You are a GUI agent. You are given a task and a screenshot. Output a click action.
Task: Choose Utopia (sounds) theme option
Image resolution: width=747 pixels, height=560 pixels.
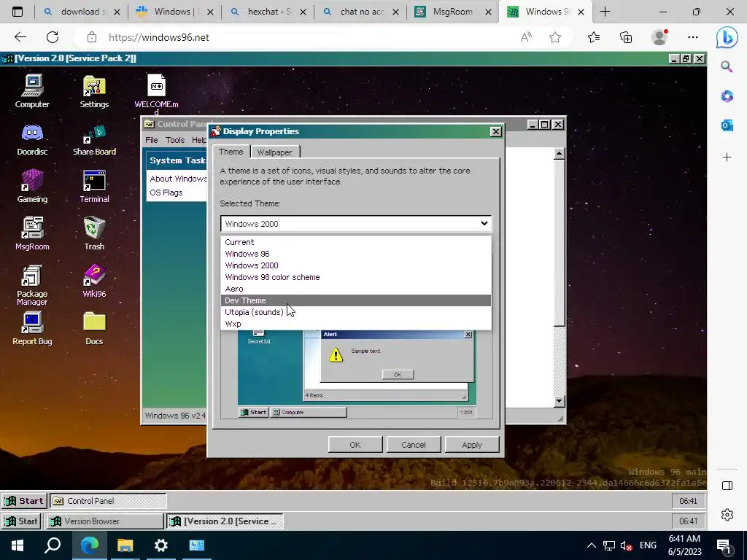pos(356,312)
